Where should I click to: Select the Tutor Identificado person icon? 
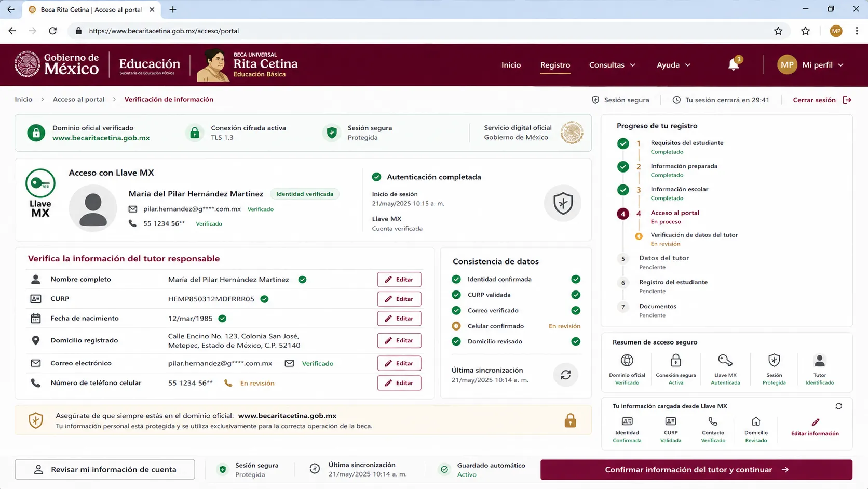coord(820,360)
